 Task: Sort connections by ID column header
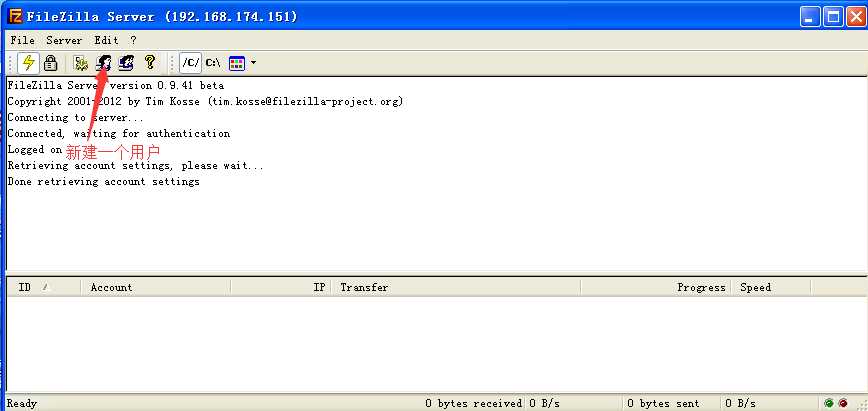point(44,287)
